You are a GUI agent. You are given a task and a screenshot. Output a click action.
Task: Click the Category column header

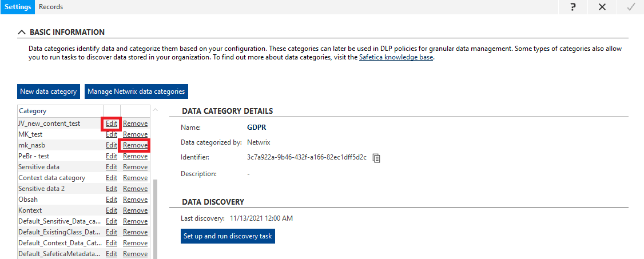60,111
